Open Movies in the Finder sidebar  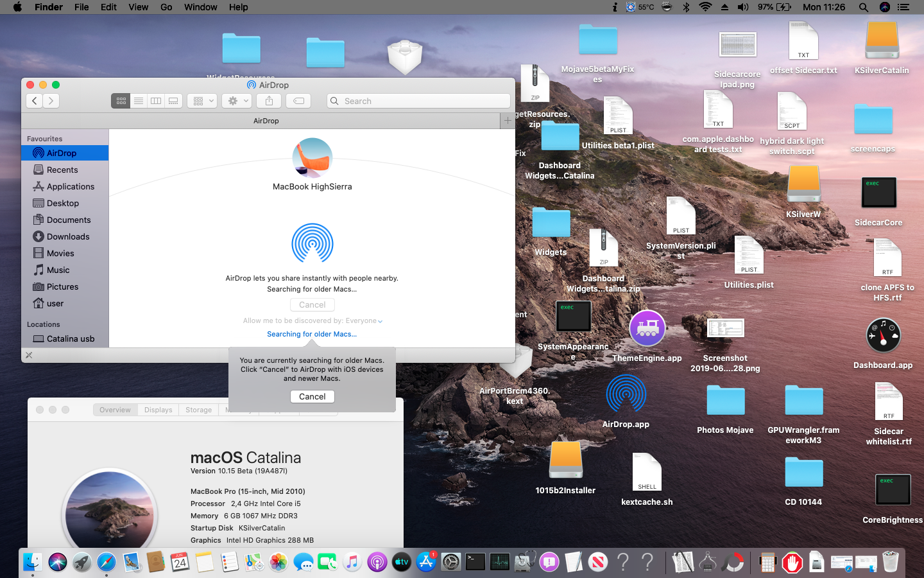(x=65, y=253)
